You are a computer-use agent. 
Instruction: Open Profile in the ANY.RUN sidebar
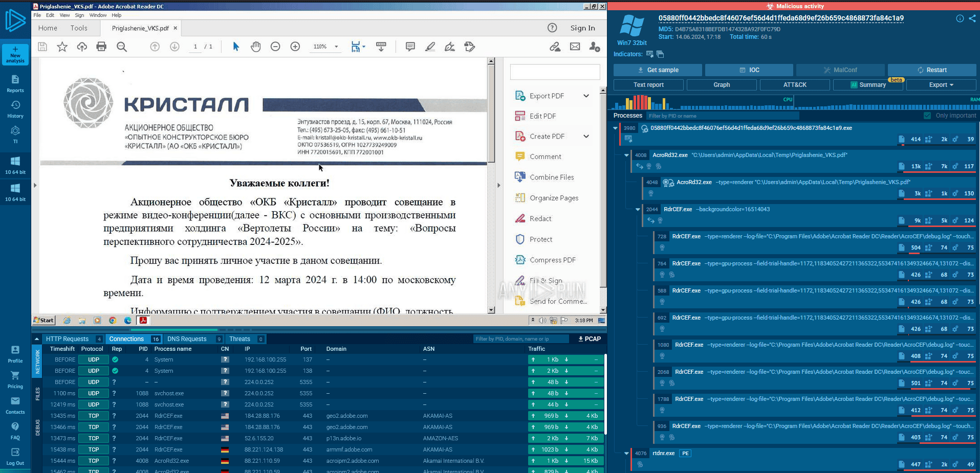point(15,354)
